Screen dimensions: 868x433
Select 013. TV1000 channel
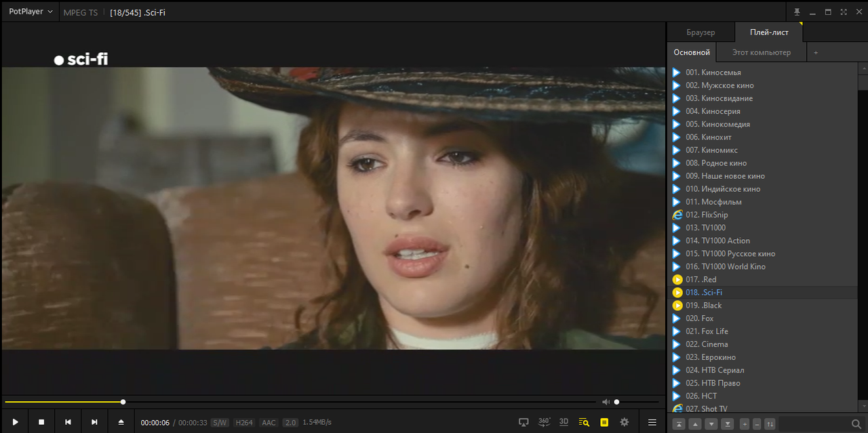[x=762, y=228]
